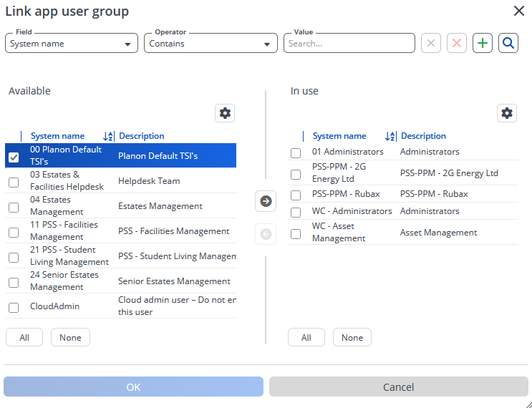Open In use list settings gear
532x408 pixels.
[x=506, y=113]
